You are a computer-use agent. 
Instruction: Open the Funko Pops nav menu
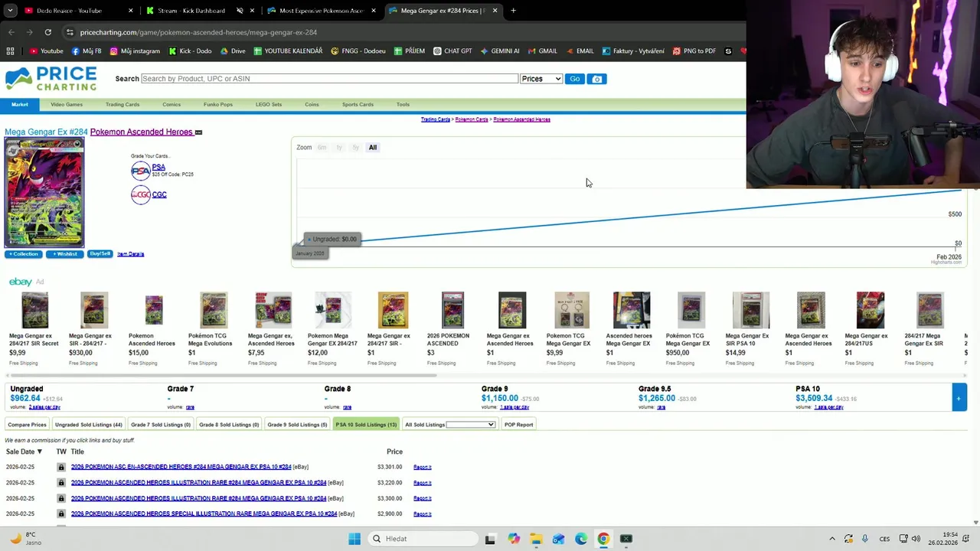click(218, 105)
